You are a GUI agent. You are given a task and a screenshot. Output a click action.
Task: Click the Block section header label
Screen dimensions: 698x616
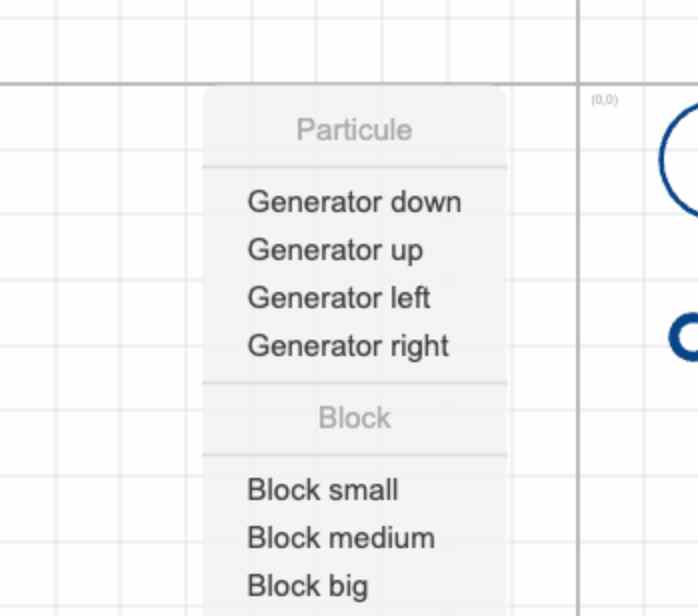354,418
